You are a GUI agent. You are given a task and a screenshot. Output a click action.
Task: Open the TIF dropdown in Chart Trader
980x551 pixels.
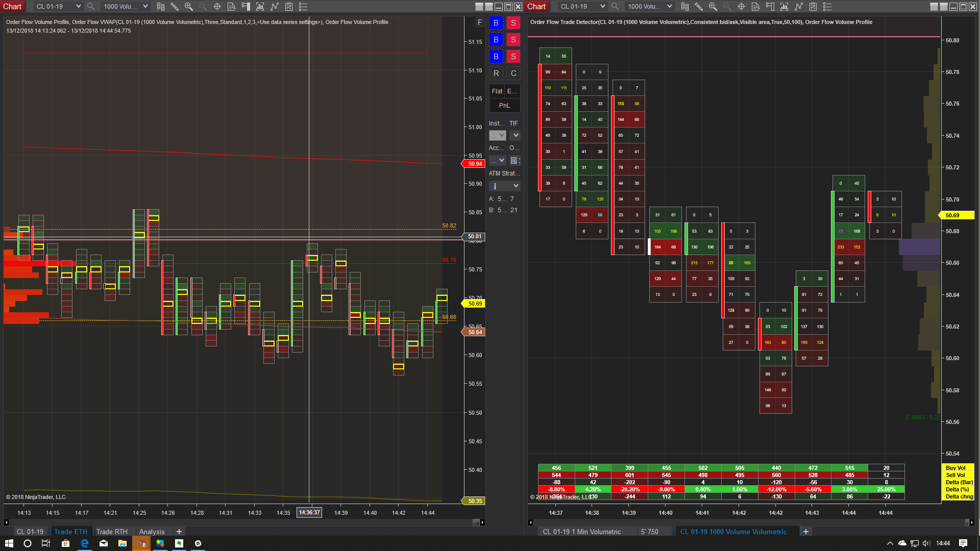tap(516, 135)
